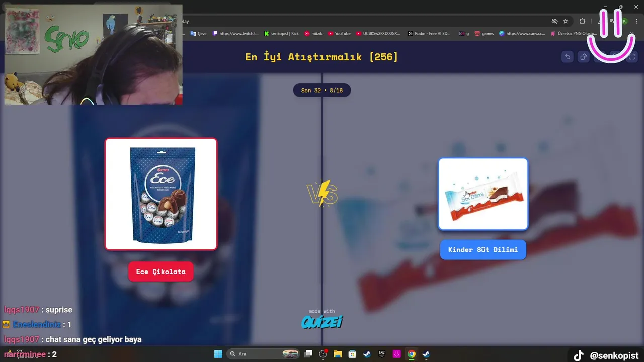Open the pink smiley app on the taskbar
Viewport: 644px width, 362px height.
397,354
